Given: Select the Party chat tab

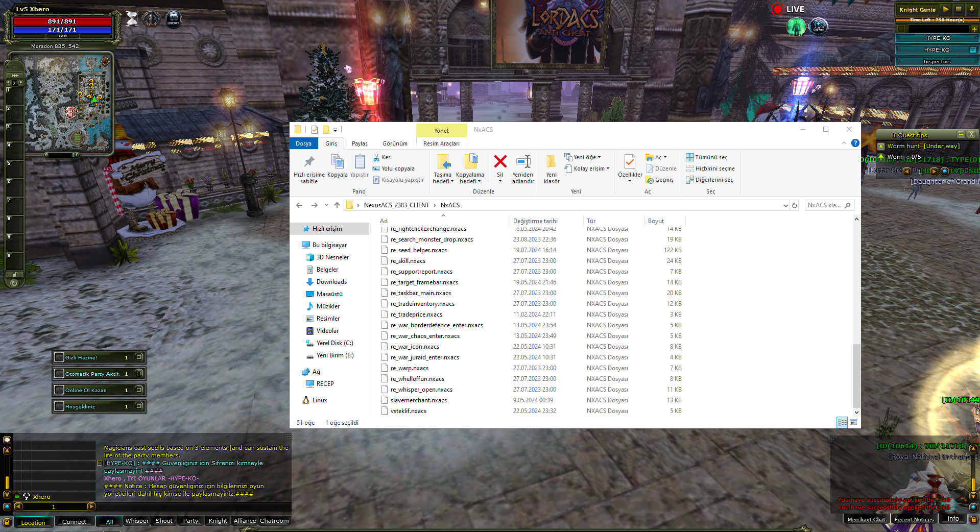Looking at the screenshot, I should 190,521.
